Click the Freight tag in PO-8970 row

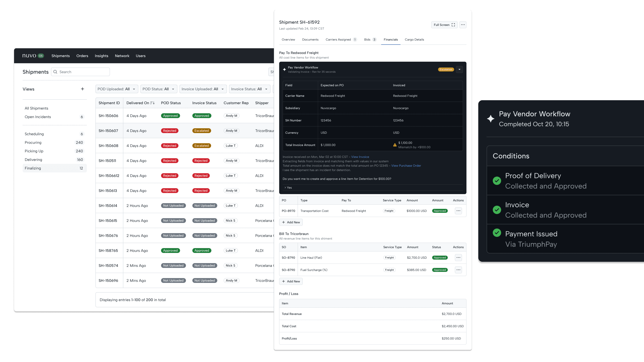(389, 211)
